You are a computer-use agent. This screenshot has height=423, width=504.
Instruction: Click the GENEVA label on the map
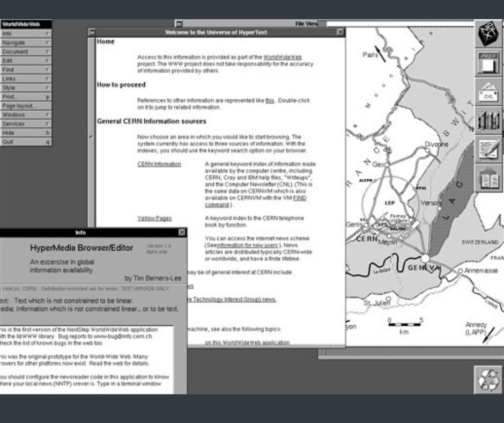tap(424, 267)
